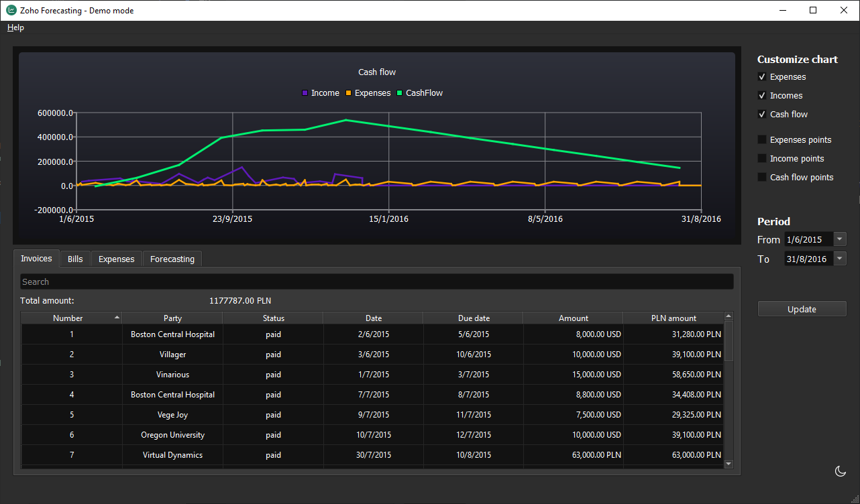860x504 pixels.
Task: Select the Oregon University party cell
Action: [172, 435]
